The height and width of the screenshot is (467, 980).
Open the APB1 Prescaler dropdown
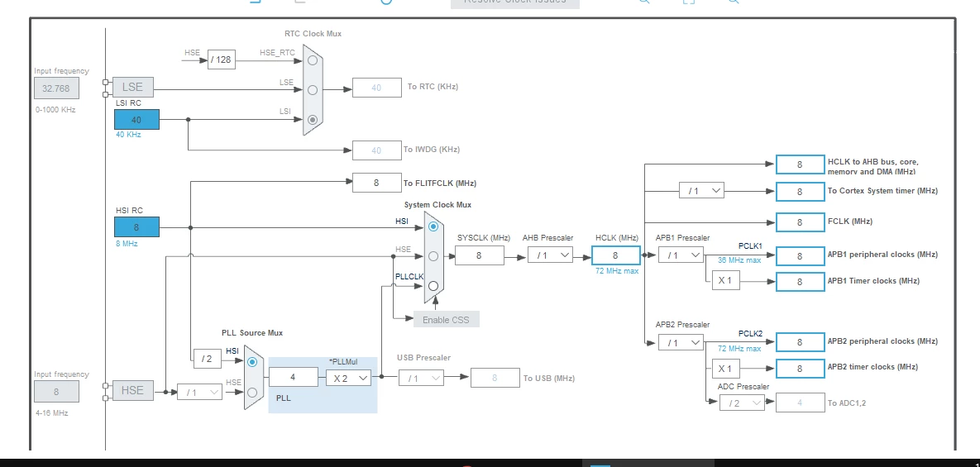[x=681, y=255]
